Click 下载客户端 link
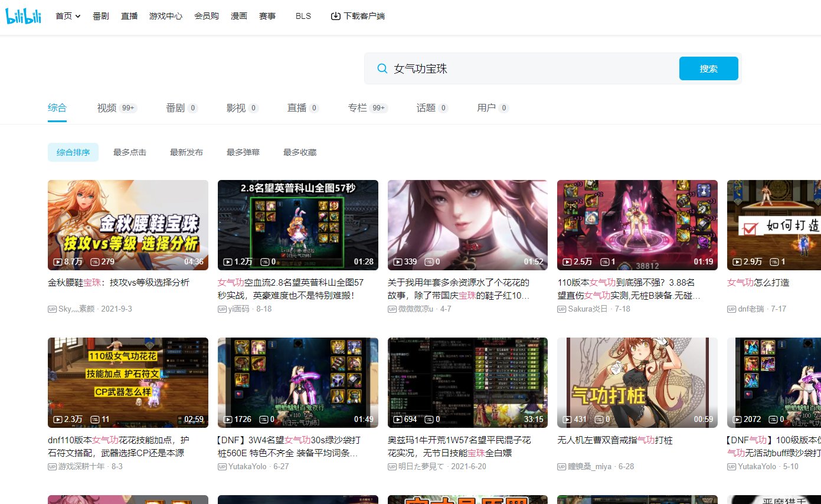 coord(364,16)
